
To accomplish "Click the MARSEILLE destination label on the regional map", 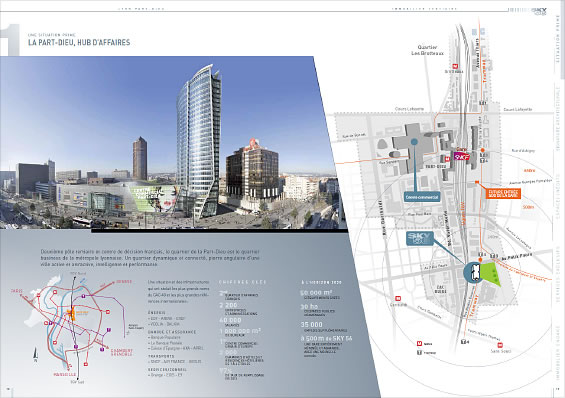I will click(64, 375).
